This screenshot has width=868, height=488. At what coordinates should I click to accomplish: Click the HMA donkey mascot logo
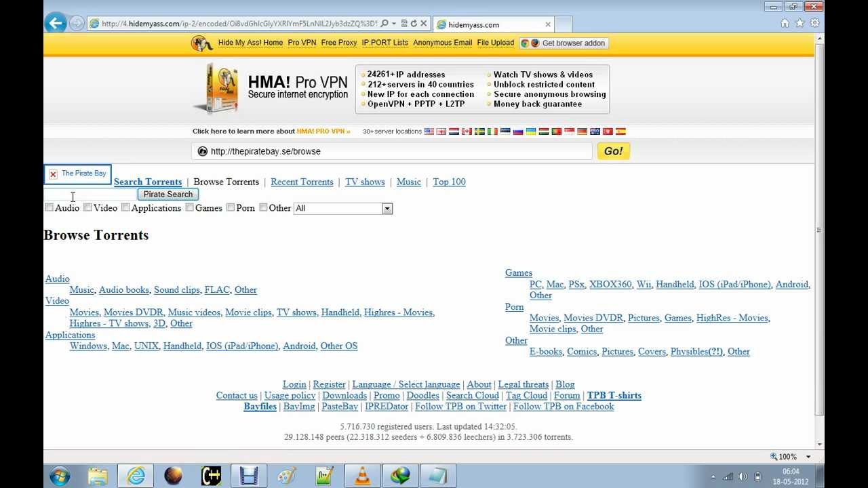(x=201, y=43)
